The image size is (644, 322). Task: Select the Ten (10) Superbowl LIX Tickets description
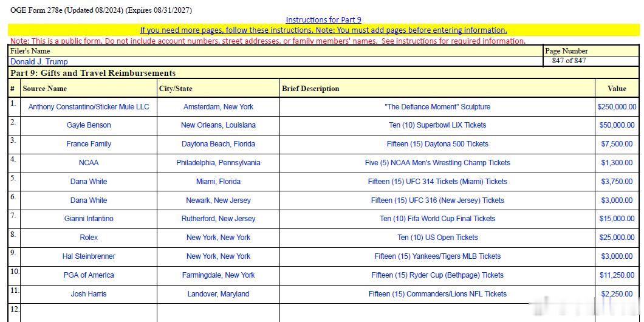click(437, 125)
